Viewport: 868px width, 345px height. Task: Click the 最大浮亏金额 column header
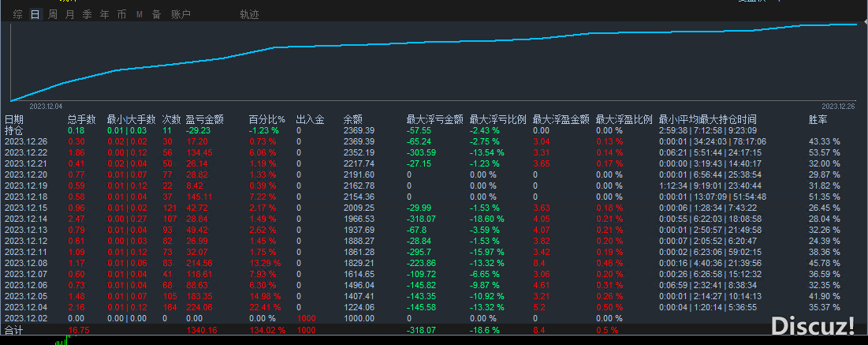point(435,119)
